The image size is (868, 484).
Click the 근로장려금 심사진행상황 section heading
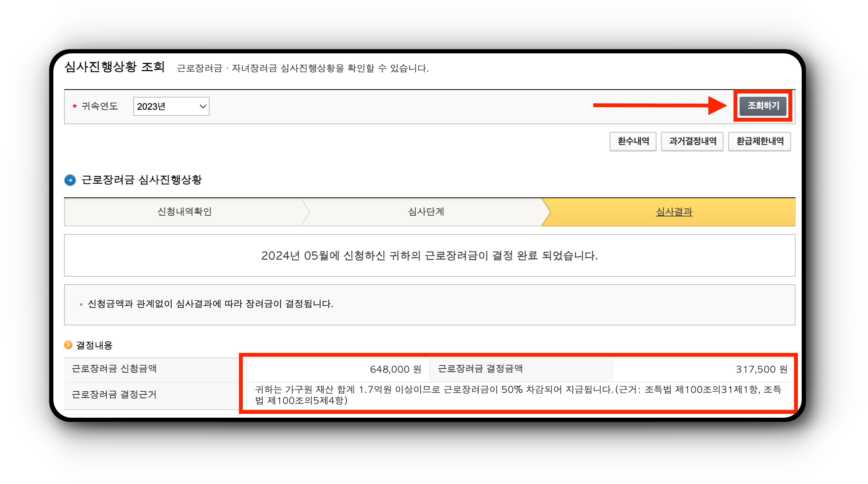tap(141, 180)
